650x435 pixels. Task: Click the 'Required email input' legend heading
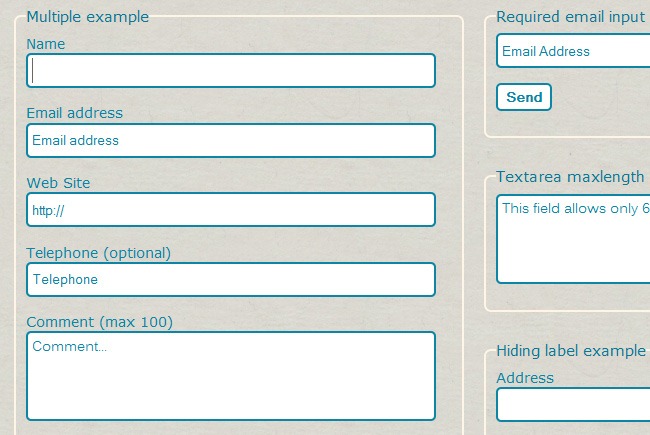[570, 17]
